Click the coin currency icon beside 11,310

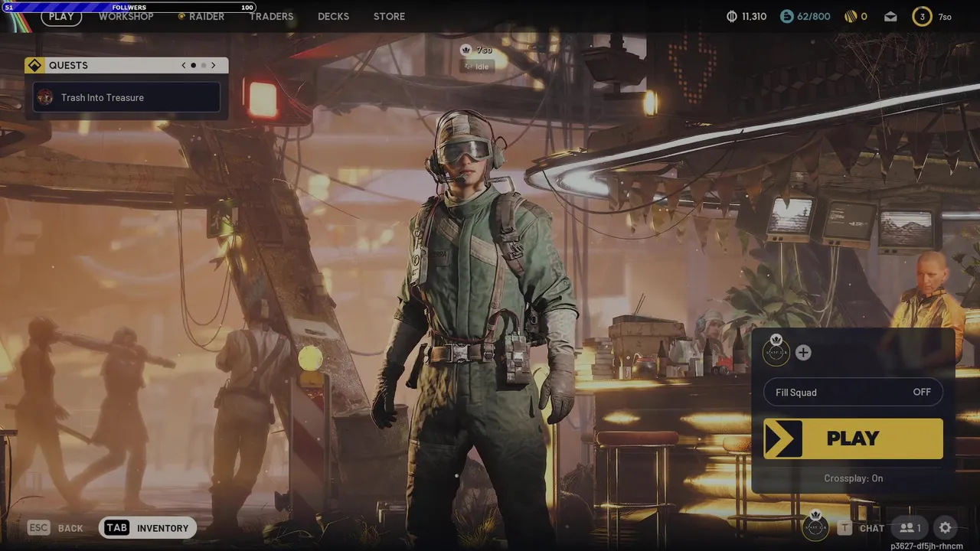point(731,16)
